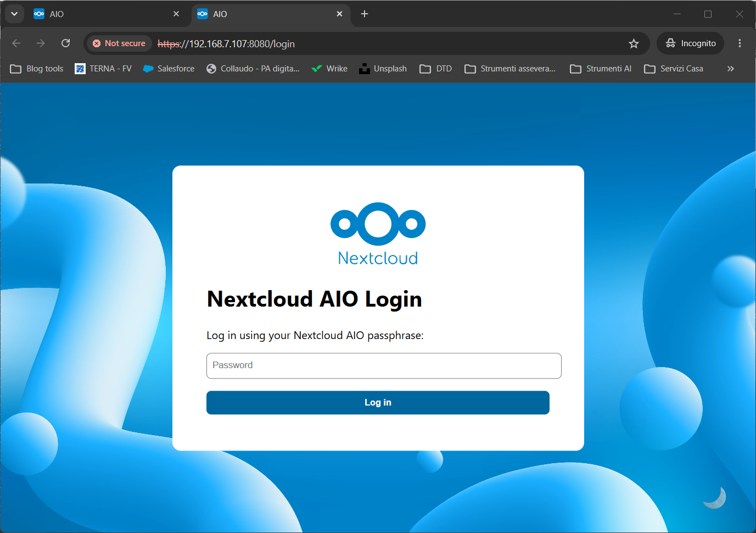The height and width of the screenshot is (533, 756).
Task: Click the Nextcloud logo
Action: click(378, 234)
